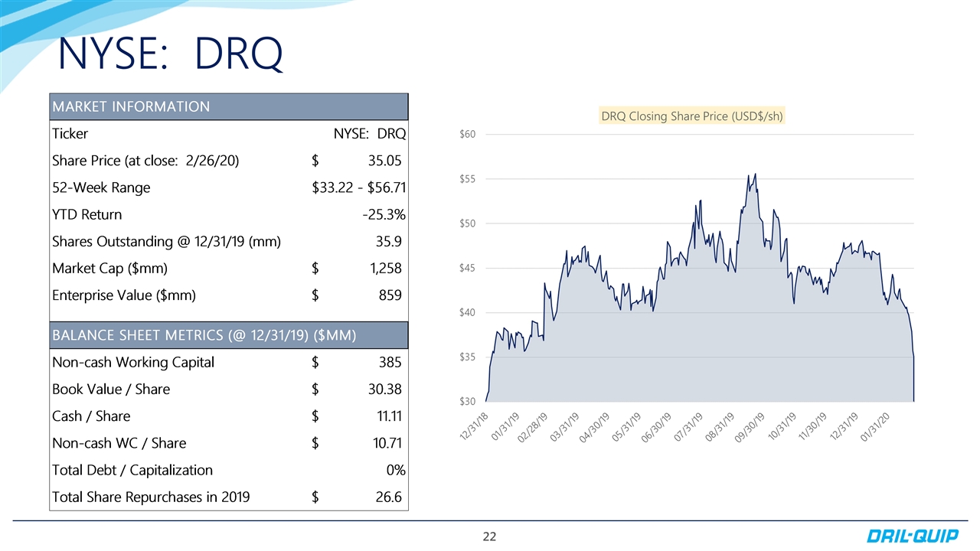980x551 pixels.
Task: Select "Total Share Repurchases in 2019" label
Action: point(150,497)
